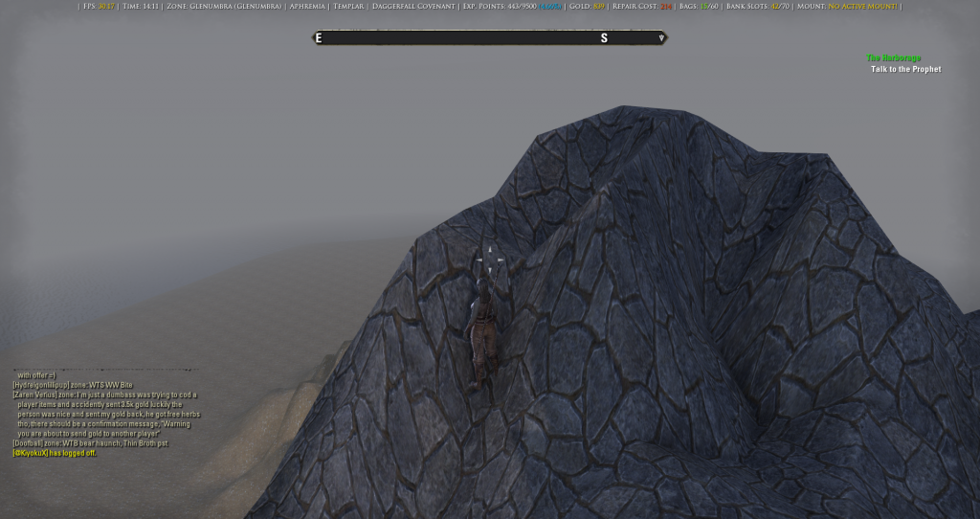
Task: Click 'Zone: Glenumbra (Glenumbra)' in the info bar
Action: click(224, 7)
